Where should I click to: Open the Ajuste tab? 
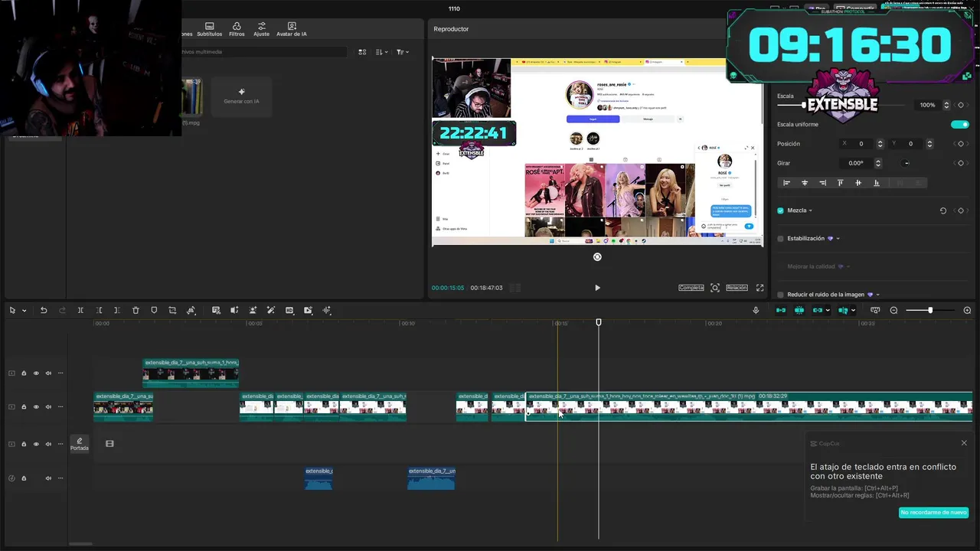[x=261, y=30]
